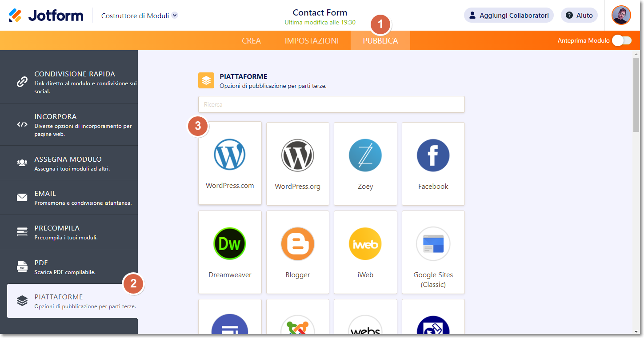Click the Dreamweaver label
The height and width of the screenshot is (338, 644).
(230, 275)
